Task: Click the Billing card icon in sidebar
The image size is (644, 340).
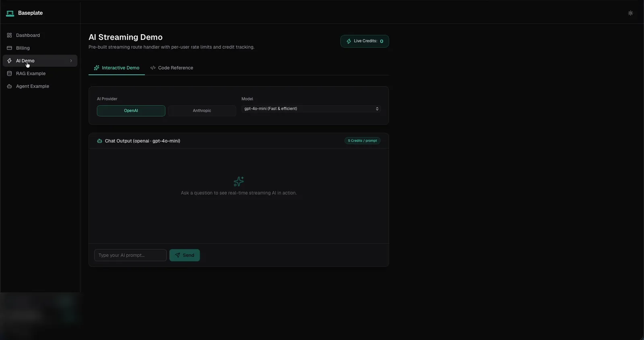Action: coord(9,48)
